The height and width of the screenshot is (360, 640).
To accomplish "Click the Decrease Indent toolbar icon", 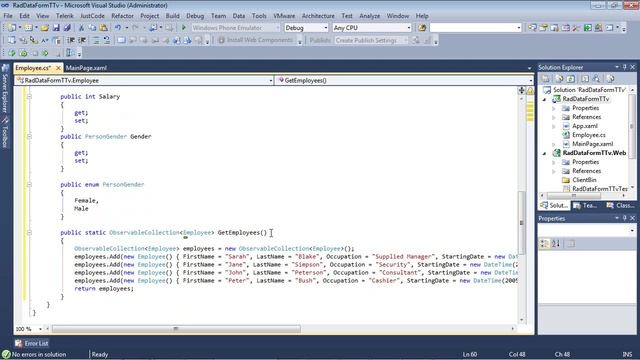I will pos(71,40).
